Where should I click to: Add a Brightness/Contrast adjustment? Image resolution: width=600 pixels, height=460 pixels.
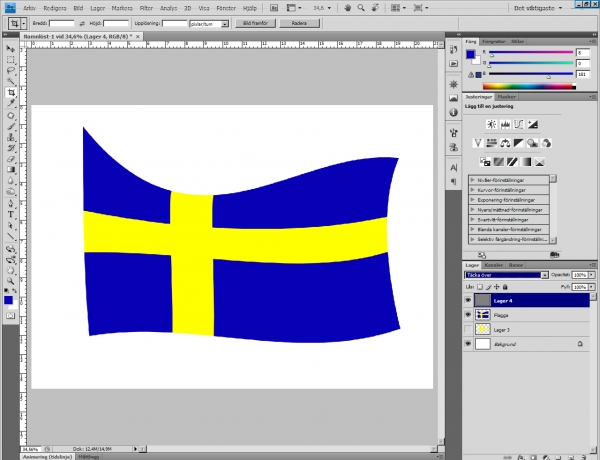[491, 124]
